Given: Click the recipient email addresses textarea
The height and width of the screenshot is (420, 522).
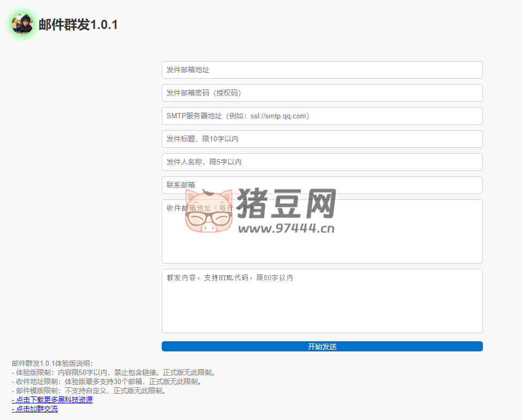Looking at the screenshot, I should click(x=321, y=230).
